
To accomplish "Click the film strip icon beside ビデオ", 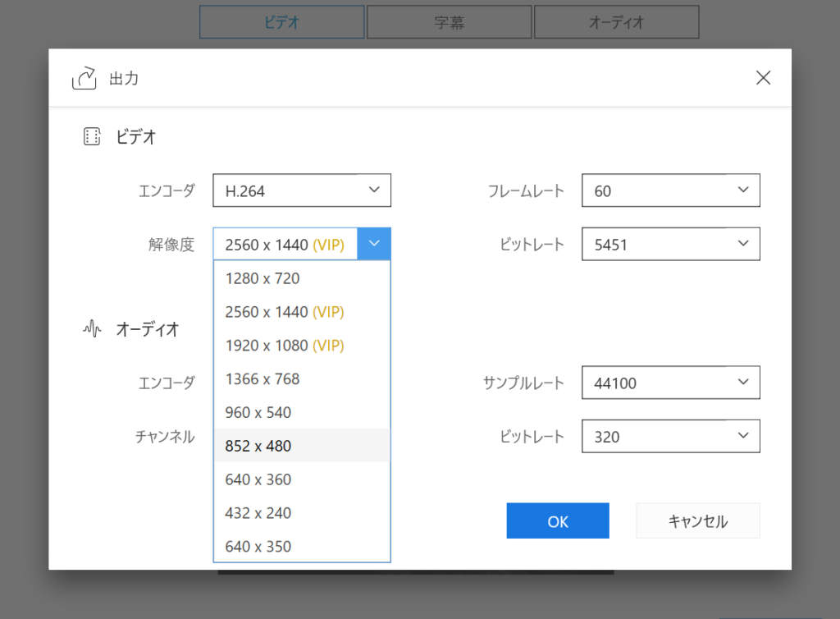I will 92,137.
